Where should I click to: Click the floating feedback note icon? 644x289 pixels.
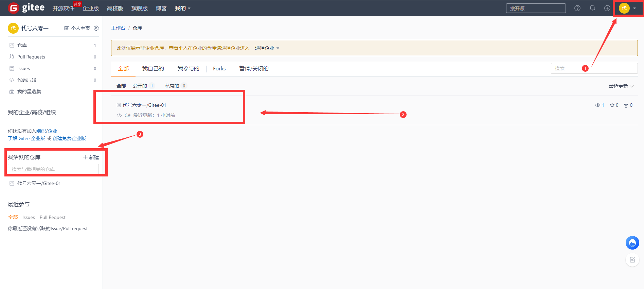(632, 260)
